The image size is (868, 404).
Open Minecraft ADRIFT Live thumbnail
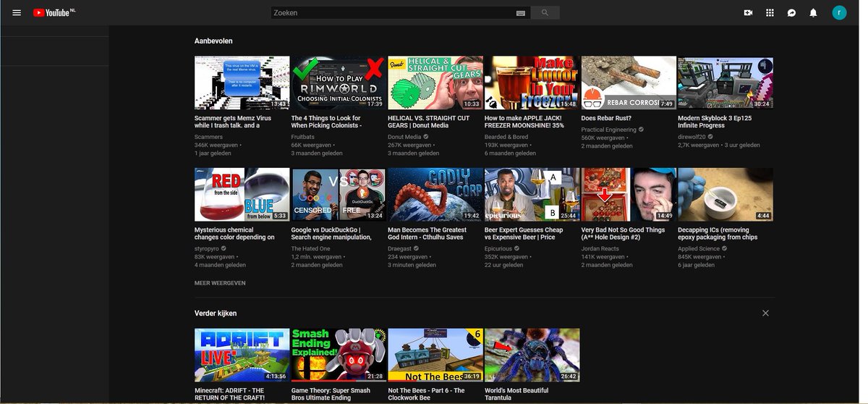242,355
